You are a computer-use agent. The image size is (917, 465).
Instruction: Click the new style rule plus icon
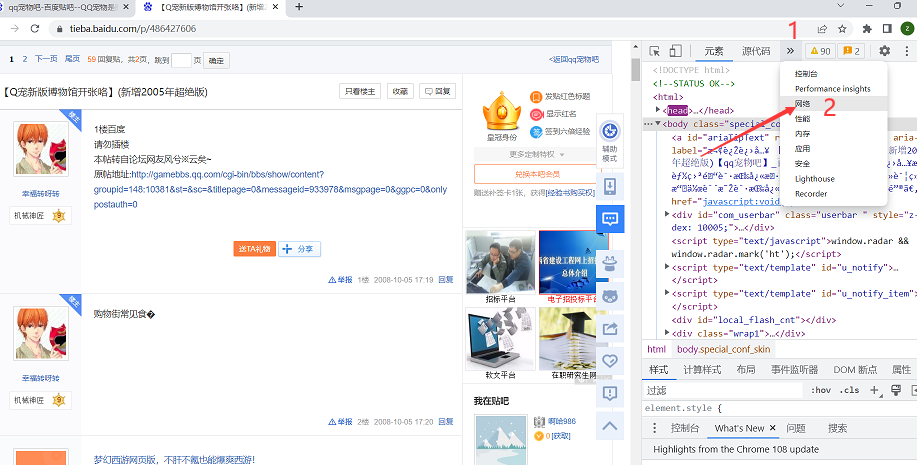coord(875,390)
